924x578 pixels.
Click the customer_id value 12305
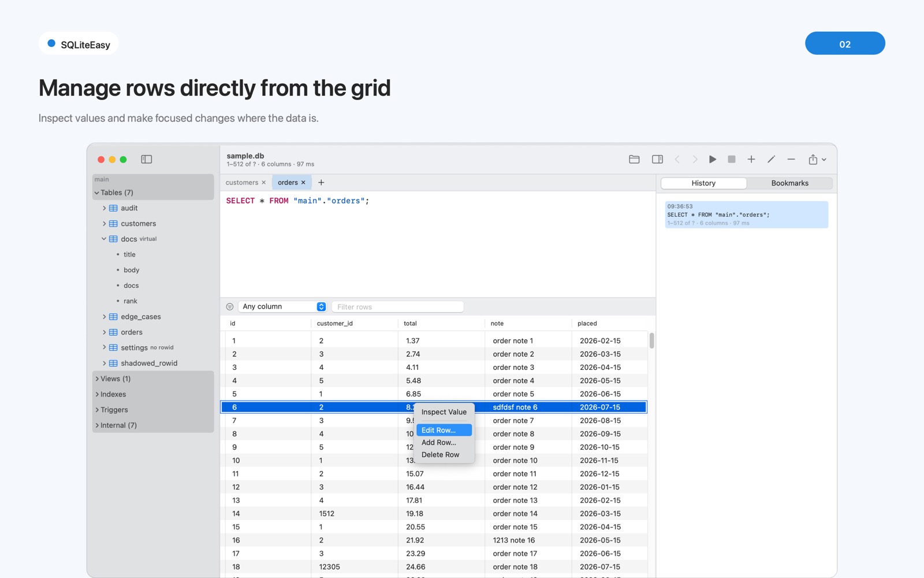330,567
